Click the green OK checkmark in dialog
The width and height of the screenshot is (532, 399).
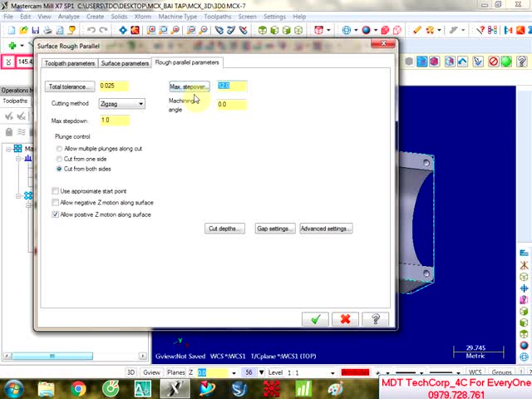click(x=315, y=319)
